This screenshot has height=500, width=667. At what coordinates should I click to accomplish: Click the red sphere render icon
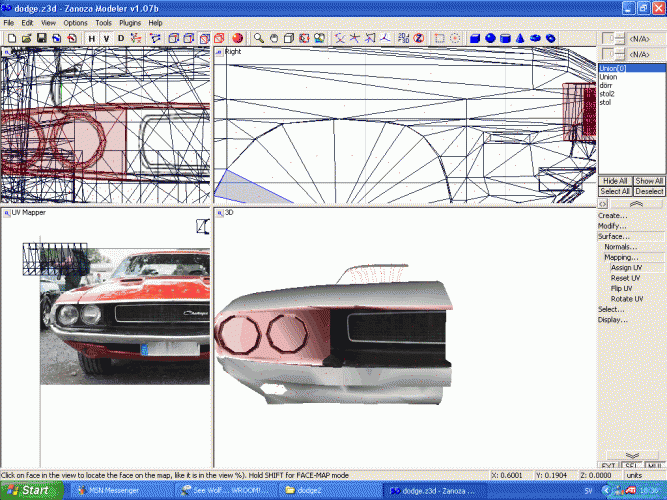(237, 38)
